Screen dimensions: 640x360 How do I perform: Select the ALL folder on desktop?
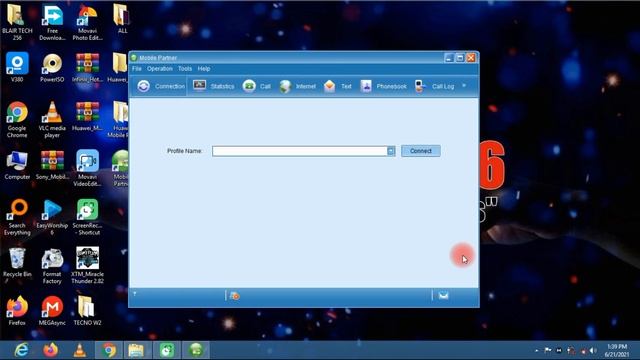click(122, 19)
